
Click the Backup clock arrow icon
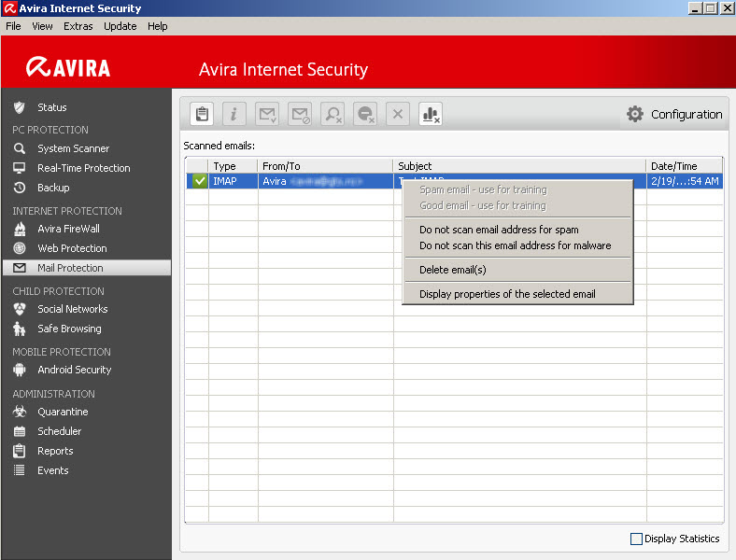(20, 188)
